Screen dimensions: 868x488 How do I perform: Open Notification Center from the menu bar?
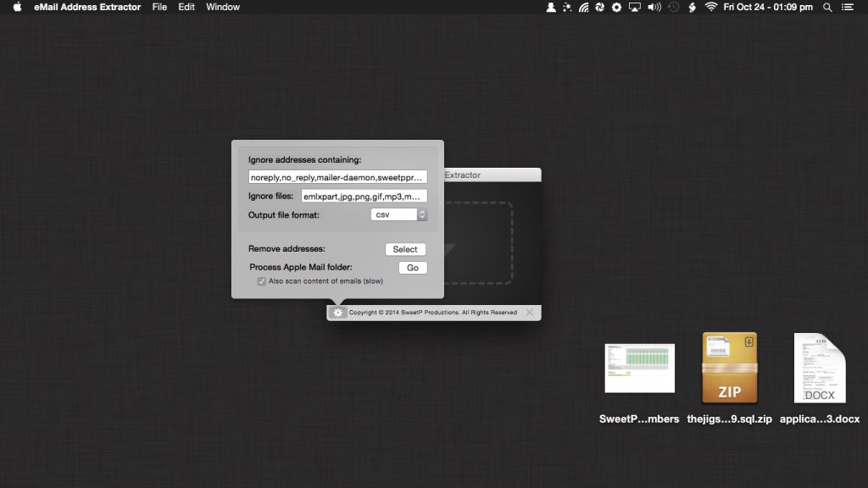coord(847,7)
